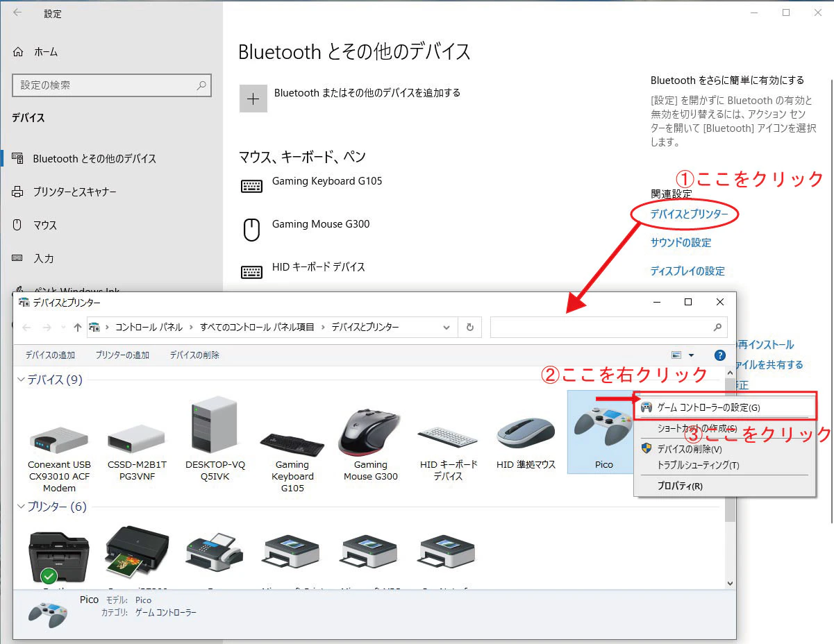Viewport: 834px width, 644px height.
Task: Select ゲーム コントローラーの設定 from the context menu
Action: 725,406
